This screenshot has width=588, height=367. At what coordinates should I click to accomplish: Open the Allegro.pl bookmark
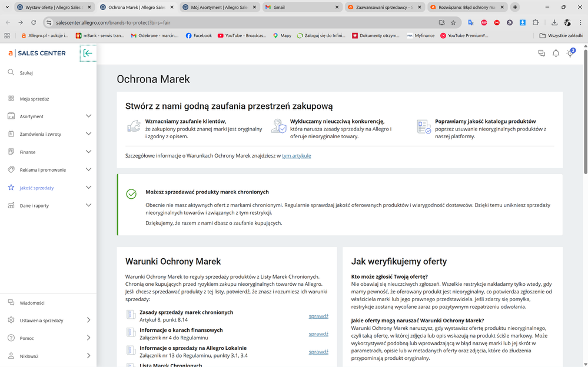pos(44,36)
